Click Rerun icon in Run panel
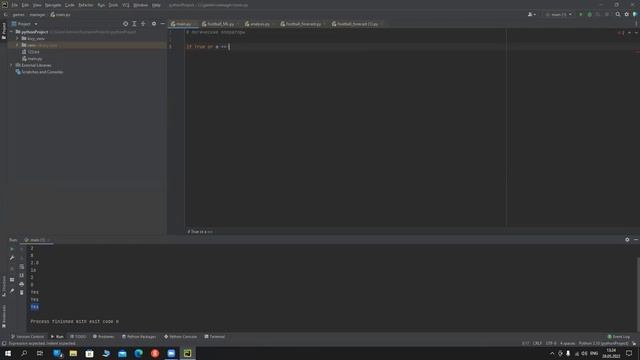The height and width of the screenshot is (360, 640). 12,249
